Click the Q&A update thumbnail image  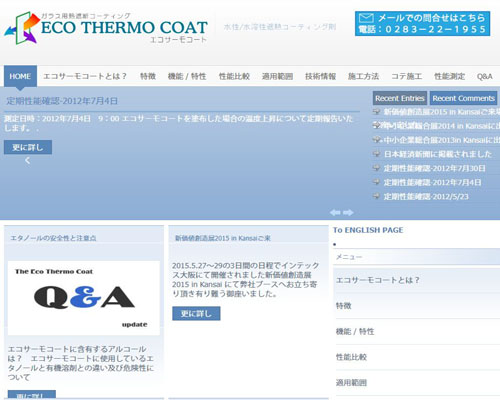(84, 298)
